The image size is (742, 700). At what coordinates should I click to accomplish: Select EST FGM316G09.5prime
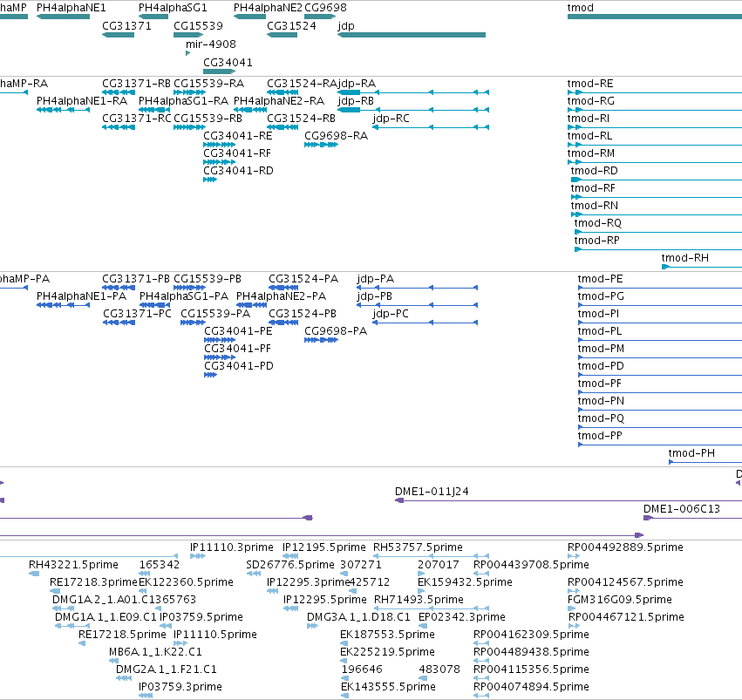620,601
